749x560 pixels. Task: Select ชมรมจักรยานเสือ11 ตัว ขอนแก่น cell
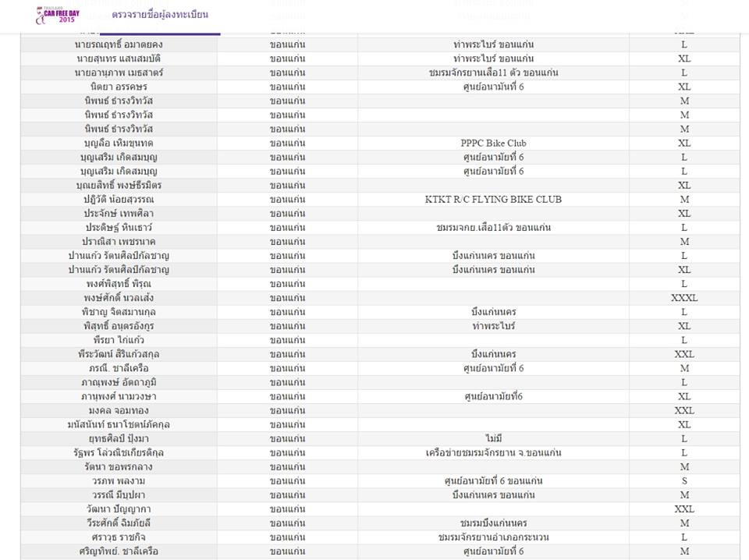(493, 73)
